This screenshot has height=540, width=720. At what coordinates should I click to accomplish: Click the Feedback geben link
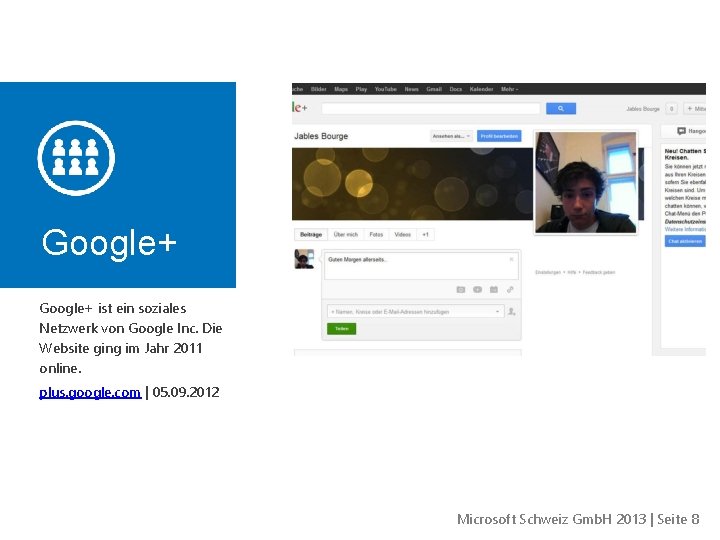(599, 272)
